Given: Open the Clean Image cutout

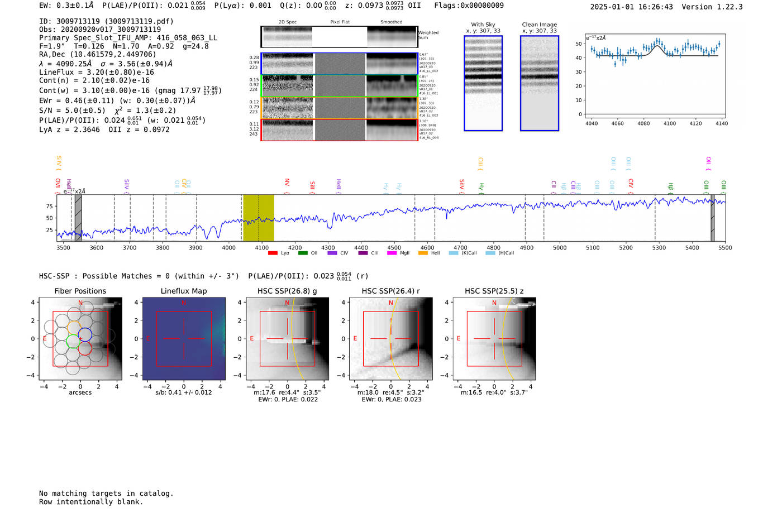Looking at the screenshot, I should tap(540, 83).
